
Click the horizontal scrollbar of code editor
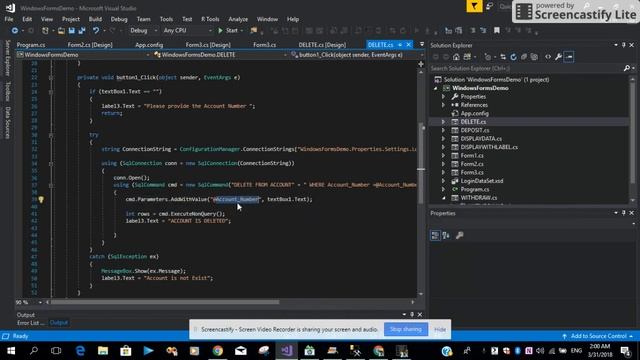tap(165, 302)
